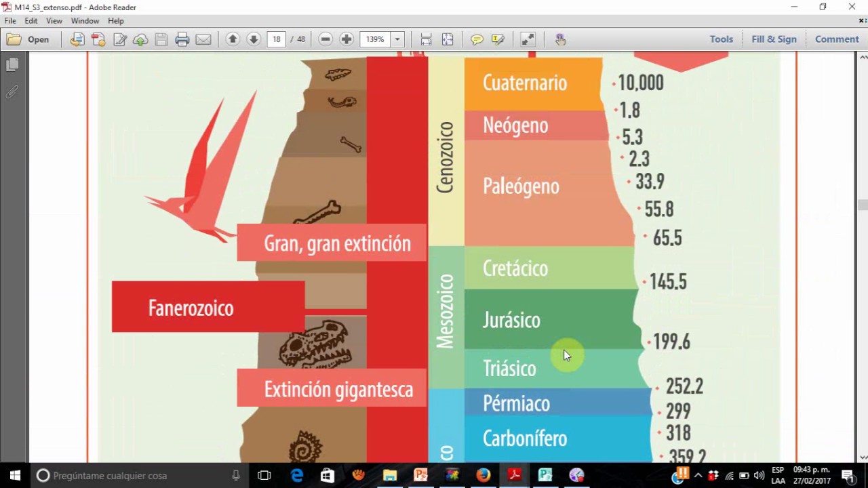Viewport: 868px width, 488px height.
Task: Open the zoom level dropdown
Action: point(397,39)
